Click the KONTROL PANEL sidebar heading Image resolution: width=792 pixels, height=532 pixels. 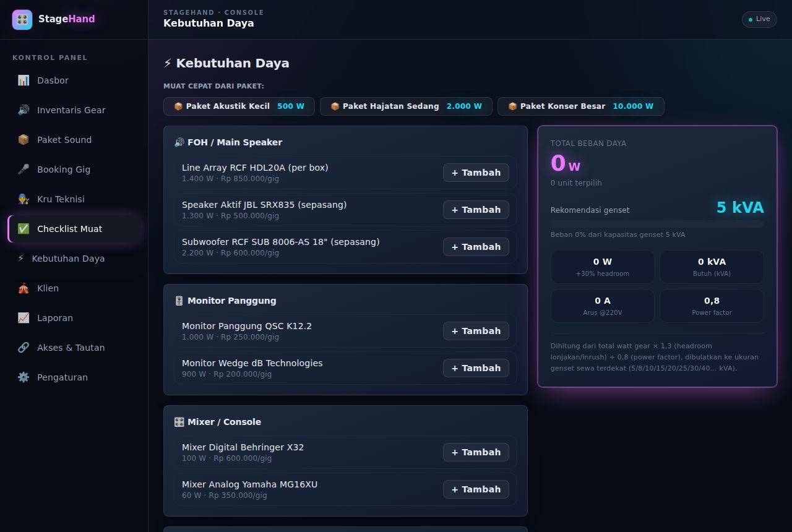pyautogui.click(x=50, y=58)
